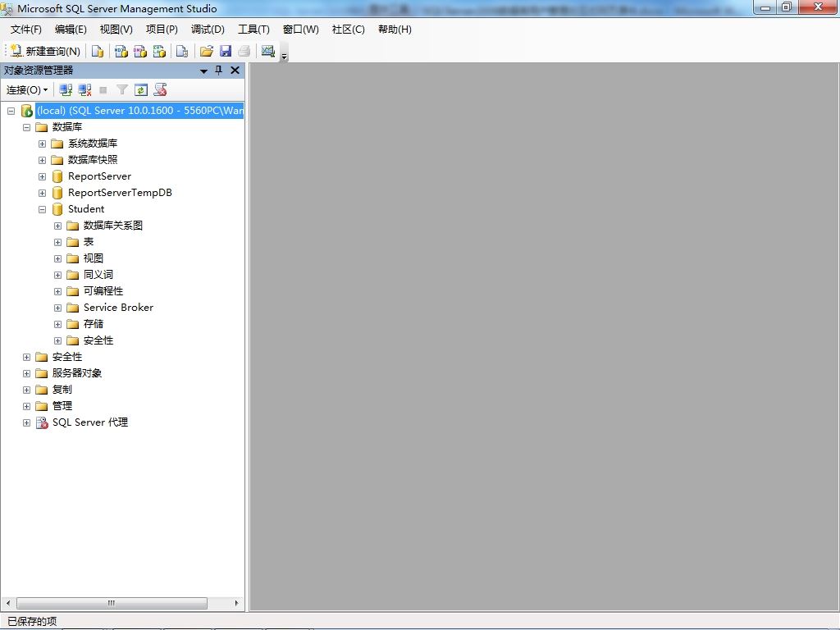This screenshot has height=630, width=840.
Task: Expand the 可编程性 folder
Action: tap(57, 292)
